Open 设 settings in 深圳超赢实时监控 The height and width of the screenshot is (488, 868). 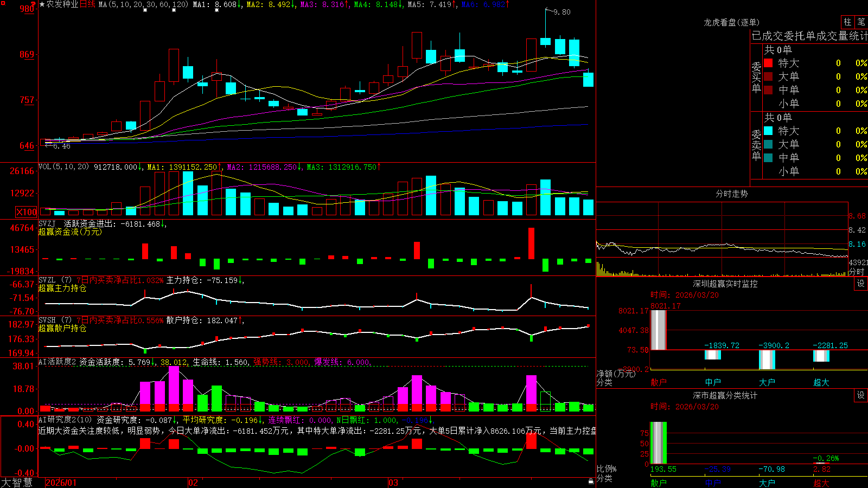861,284
